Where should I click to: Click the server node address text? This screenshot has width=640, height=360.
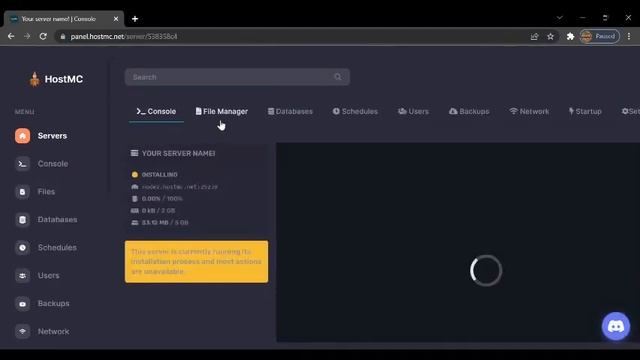point(180,187)
